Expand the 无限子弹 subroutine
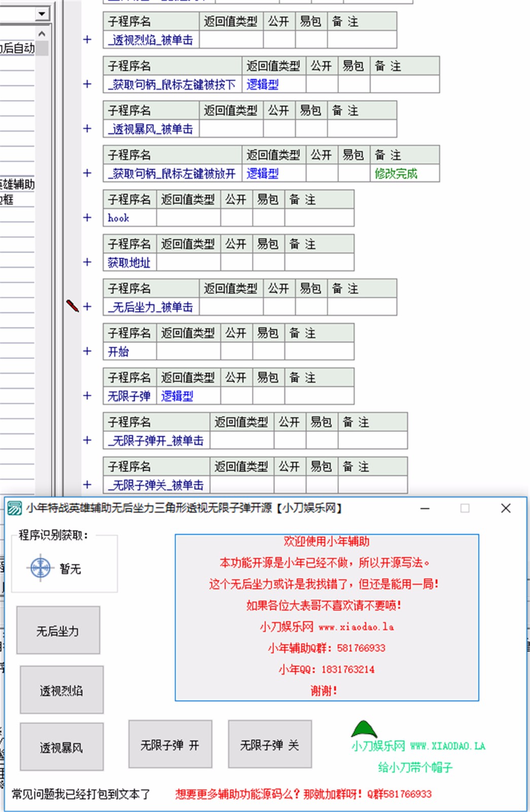This screenshot has width=530, height=812. tap(87, 396)
